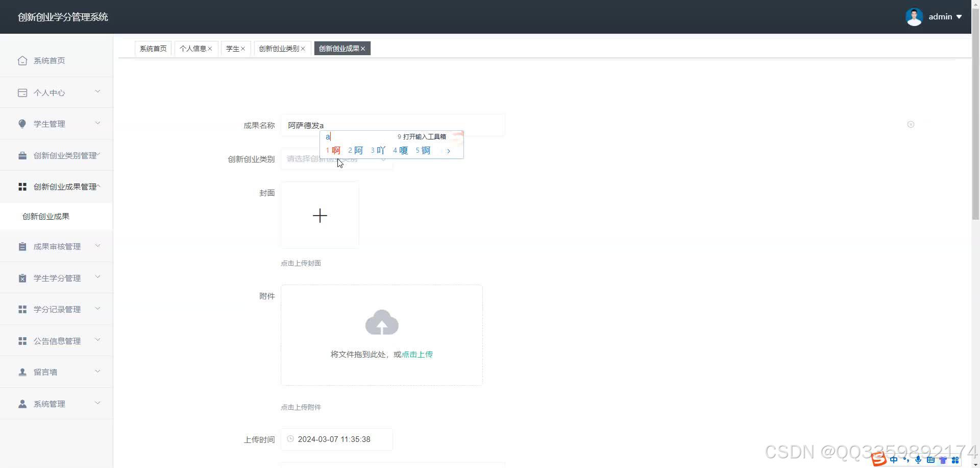Image resolution: width=980 pixels, height=468 pixels.
Task: Expand the 学生学分管理 menu chevron
Action: point(97,277)
